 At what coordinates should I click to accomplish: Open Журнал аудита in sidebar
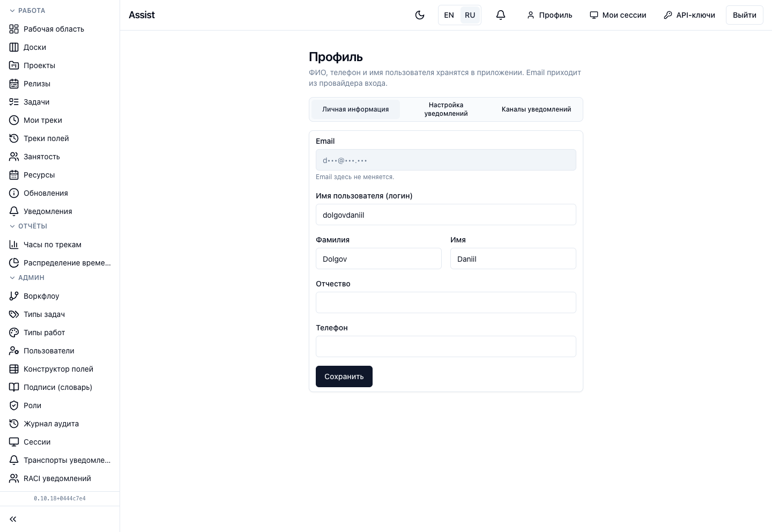tap(60, 424)
